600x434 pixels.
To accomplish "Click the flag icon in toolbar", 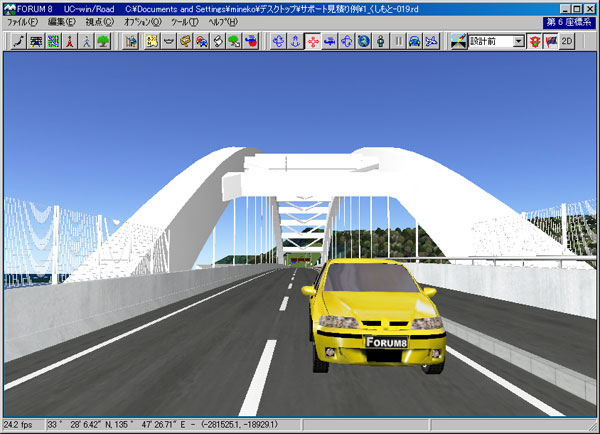I will [551, 41].
